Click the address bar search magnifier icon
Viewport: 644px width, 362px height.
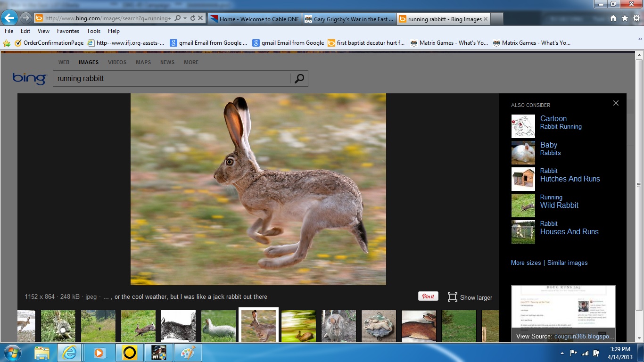click(178, 18)
